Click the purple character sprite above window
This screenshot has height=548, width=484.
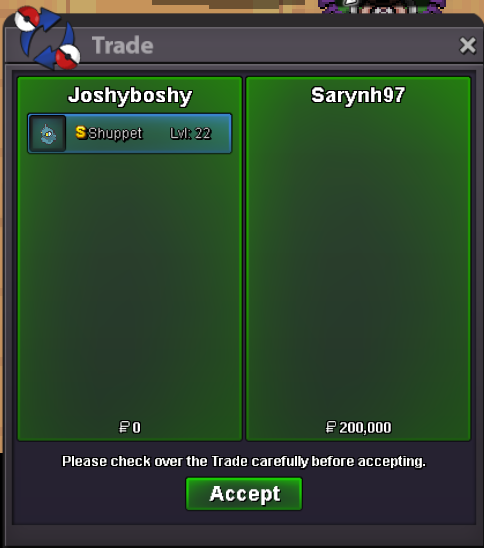pos(383,6)
